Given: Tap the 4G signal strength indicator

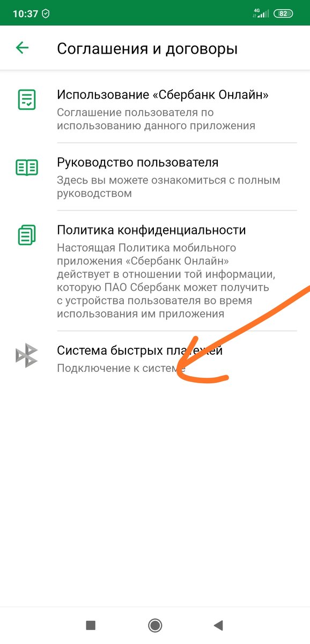Looking at the screenshot, I should point(261,13).
